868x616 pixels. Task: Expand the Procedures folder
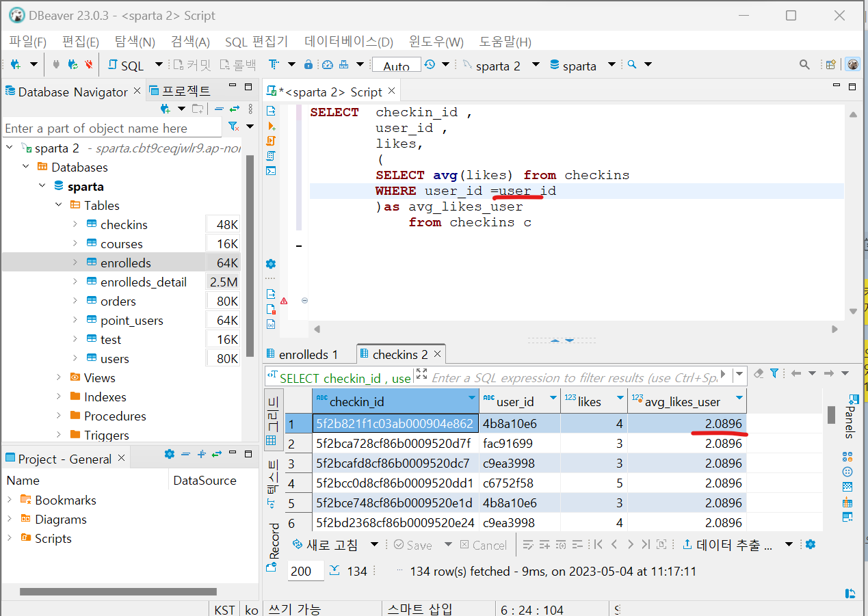pyautogui.click(x=59, y=416)
